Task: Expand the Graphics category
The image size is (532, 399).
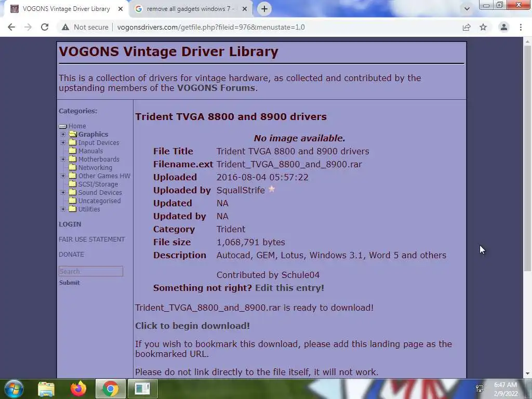Action: [x=63, y=135]
